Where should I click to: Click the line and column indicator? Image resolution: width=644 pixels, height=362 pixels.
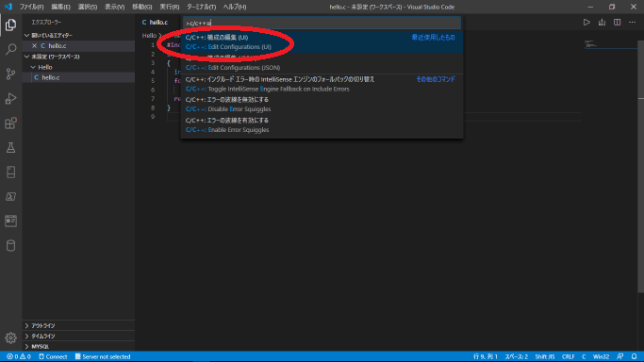(x=485, y=356)
